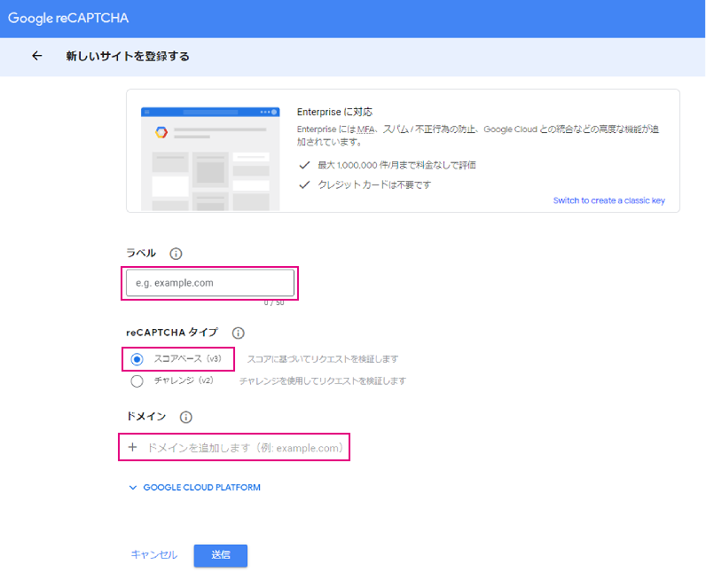
Task: Click the plus icon to add domain
Action: point(132,448)
